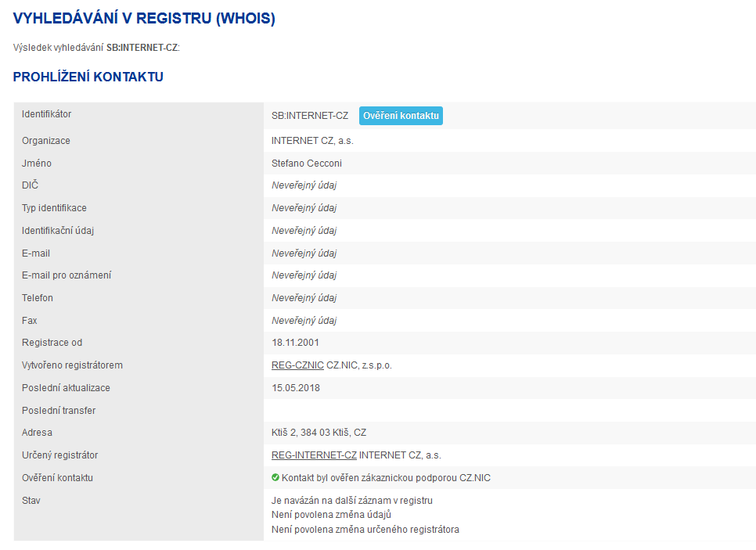Viewport: 756px width, 550px height.
Task: Click 'Neveřejný údaj' in the Identifikační údaj row
Action: (x=304, y=231)
